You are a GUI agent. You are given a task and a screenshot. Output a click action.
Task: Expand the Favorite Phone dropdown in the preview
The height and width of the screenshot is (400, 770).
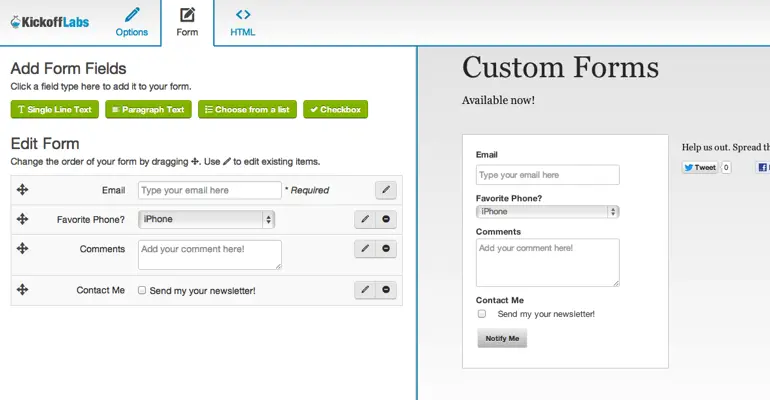click(547, 212)
